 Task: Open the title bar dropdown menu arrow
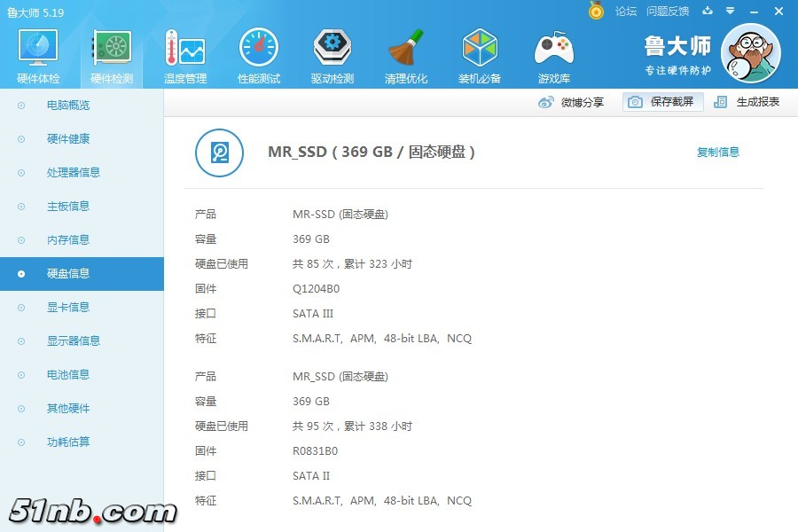click(x=730, y=11)
